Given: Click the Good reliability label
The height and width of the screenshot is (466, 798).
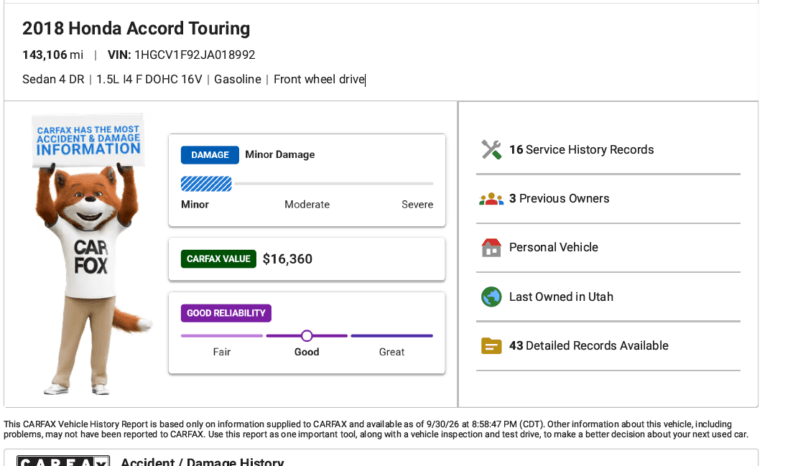Looking at the screenshot, I should point(307,352).
